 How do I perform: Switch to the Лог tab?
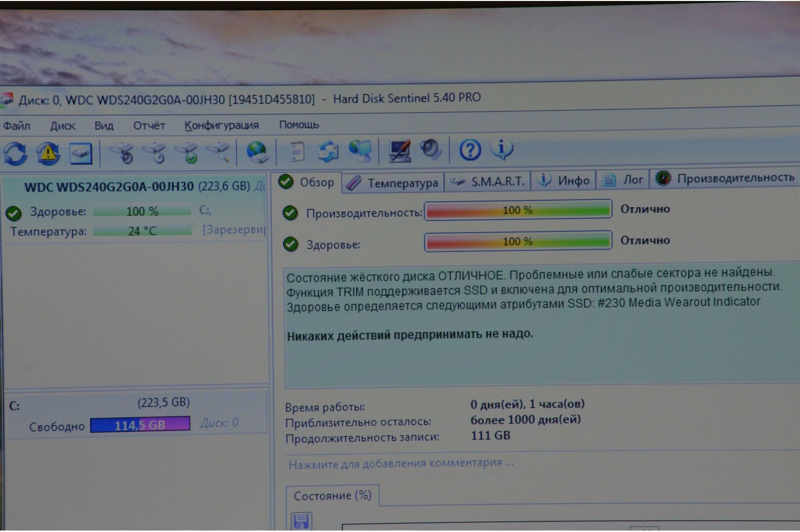point(623,180)
